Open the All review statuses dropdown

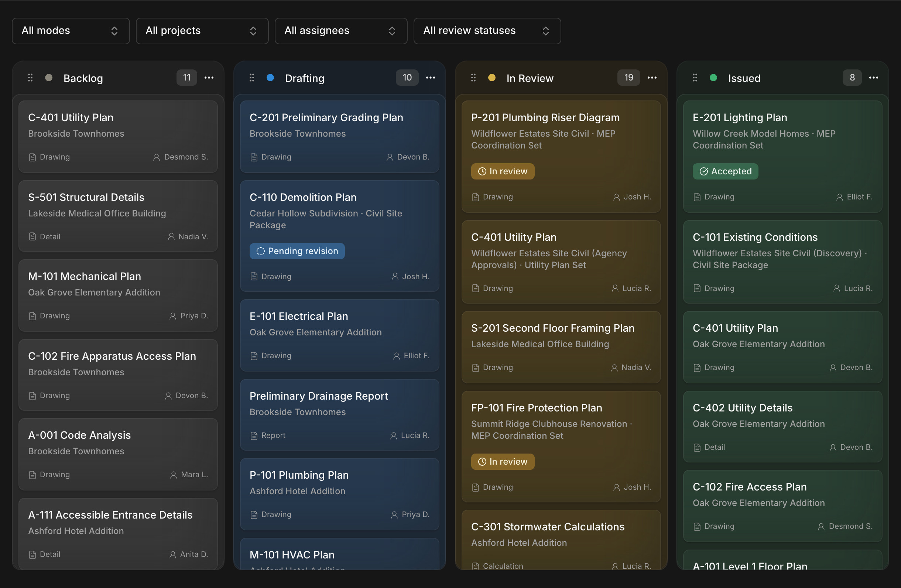(x=487, y=31)
